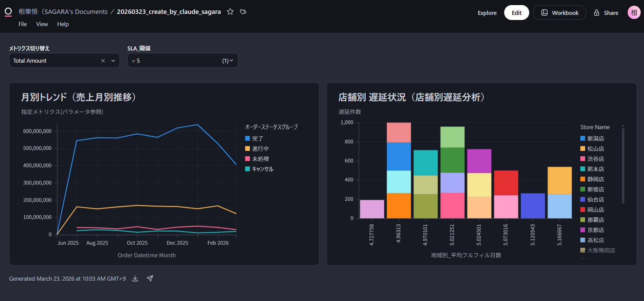Clear the Total Amount selection with X
Image resolution: width=644 pixels, height=301 pixels.
pyautogui.click(x=103, y=61)
